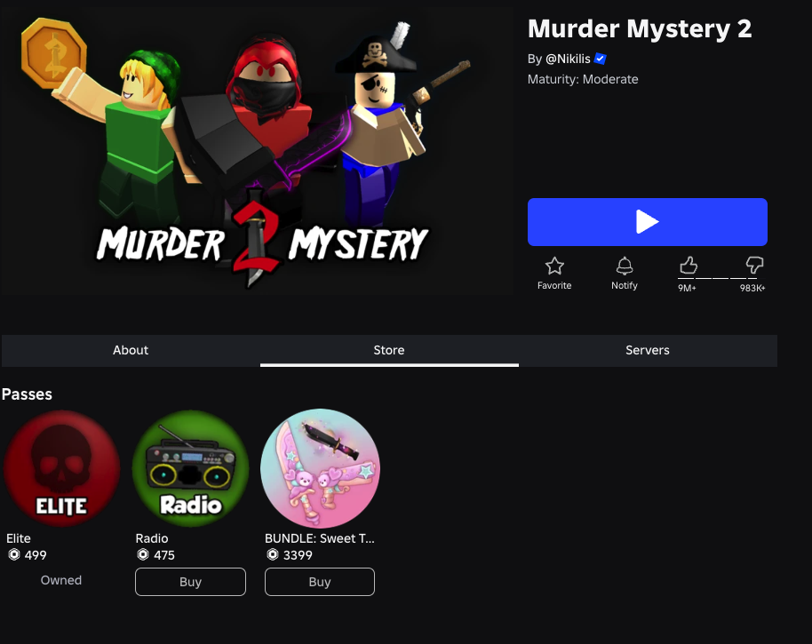Open the Servers tab
The width and height of the screenshot is (812, 644).
click(648, 351)
